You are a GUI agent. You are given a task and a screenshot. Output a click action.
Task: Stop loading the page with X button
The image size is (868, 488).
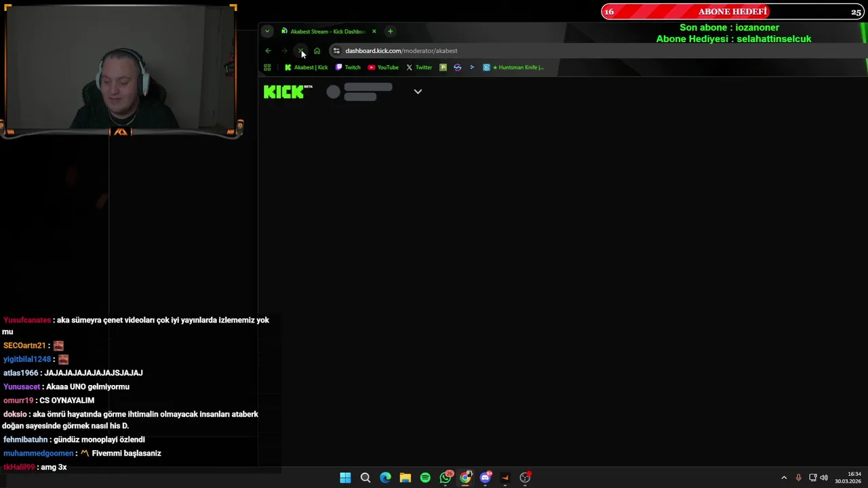[300, 51]
